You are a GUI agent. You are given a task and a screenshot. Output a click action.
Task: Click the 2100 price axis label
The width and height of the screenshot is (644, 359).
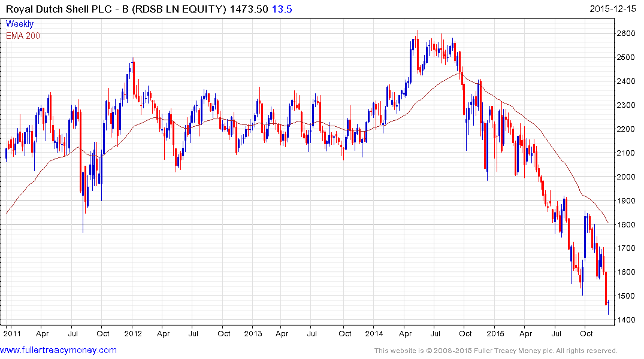coord(626,153)
